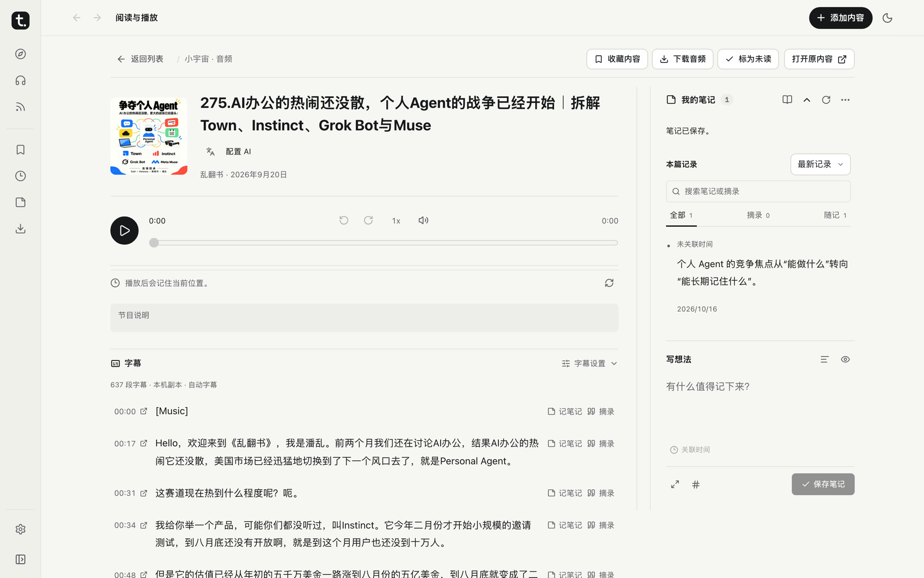
Task: Click 下载音频 button
Action: (682, 59)
